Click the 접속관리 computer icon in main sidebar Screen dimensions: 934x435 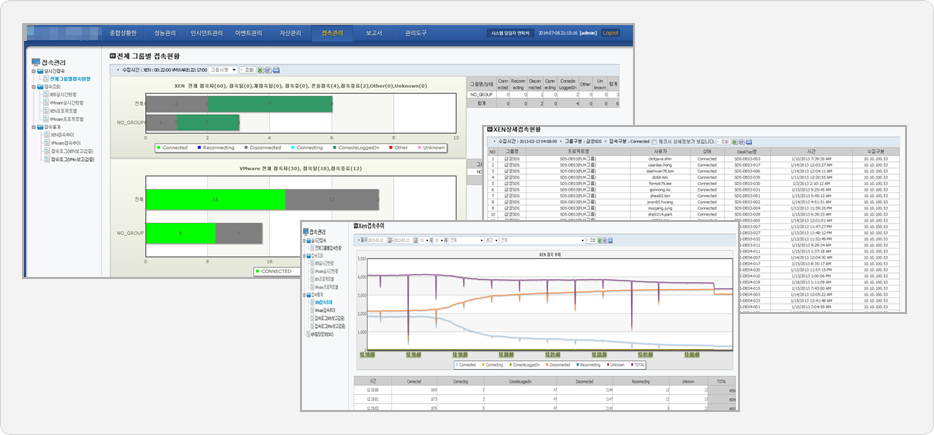[36, 62]
